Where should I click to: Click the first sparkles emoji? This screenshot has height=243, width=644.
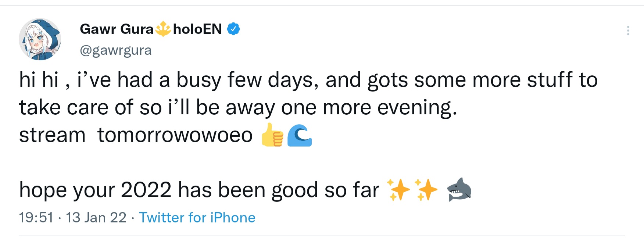coord(398,190)
